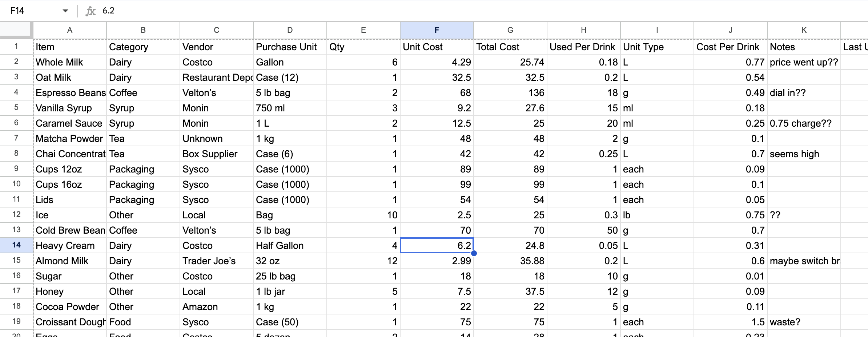
Task: Click the fill handle on cell F14
Action: [474, 253]
